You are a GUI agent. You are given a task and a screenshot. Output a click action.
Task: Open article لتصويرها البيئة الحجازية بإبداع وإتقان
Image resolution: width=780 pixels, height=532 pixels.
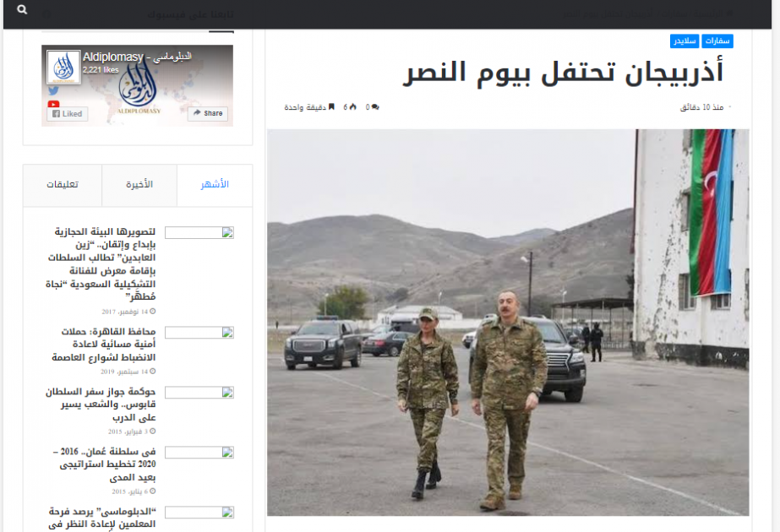(x=101, y=264)
